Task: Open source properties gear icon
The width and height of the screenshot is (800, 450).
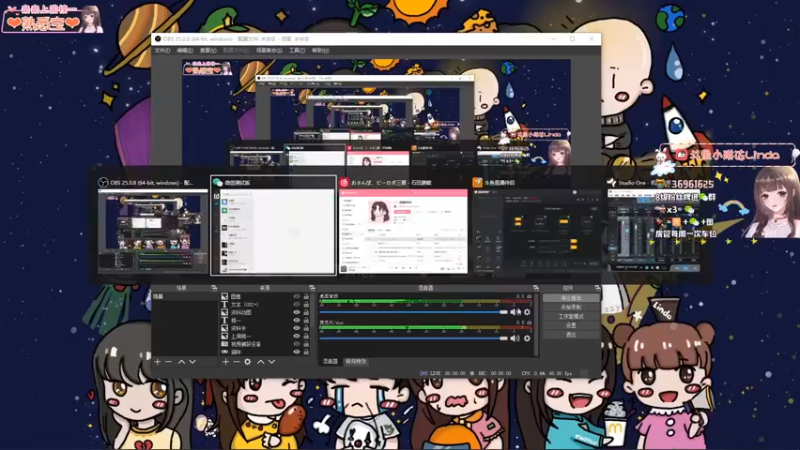Action: tap(247, 362)
